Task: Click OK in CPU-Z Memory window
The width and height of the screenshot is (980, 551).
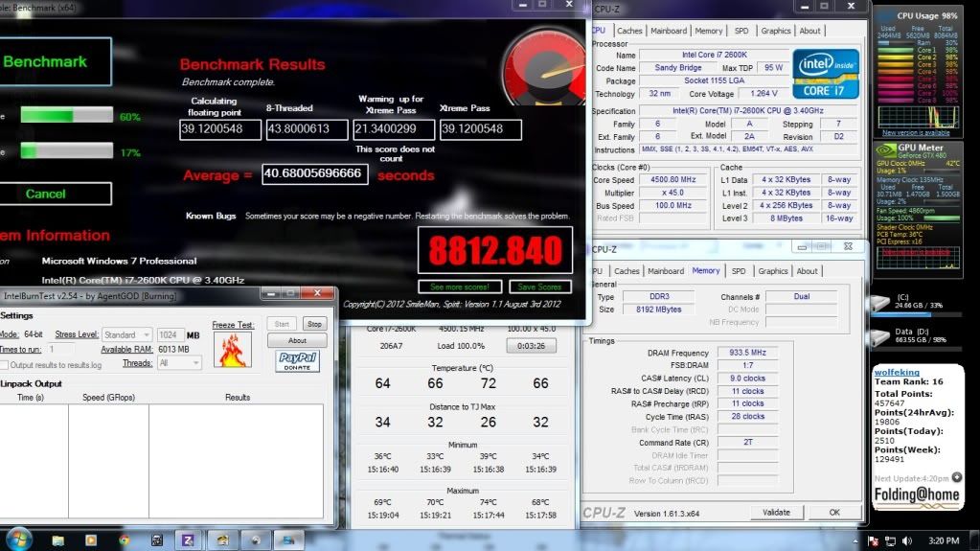Action: [834, 513]
